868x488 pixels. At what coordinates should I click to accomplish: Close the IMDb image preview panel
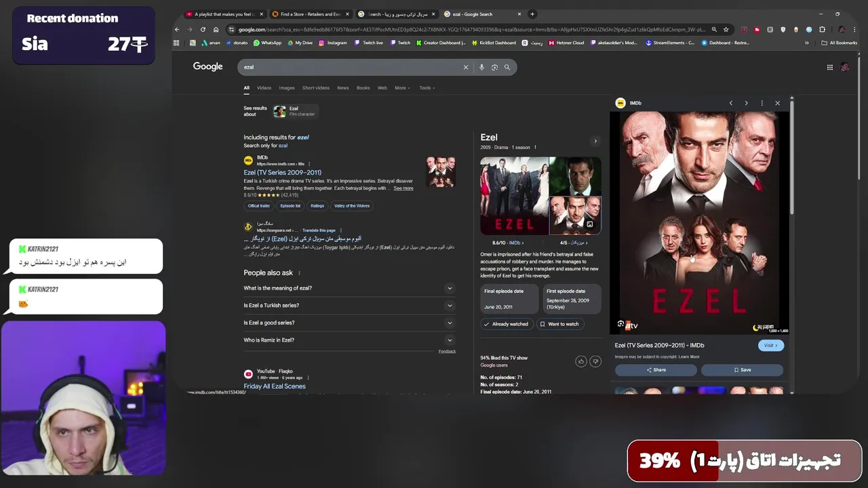point(777,103)
